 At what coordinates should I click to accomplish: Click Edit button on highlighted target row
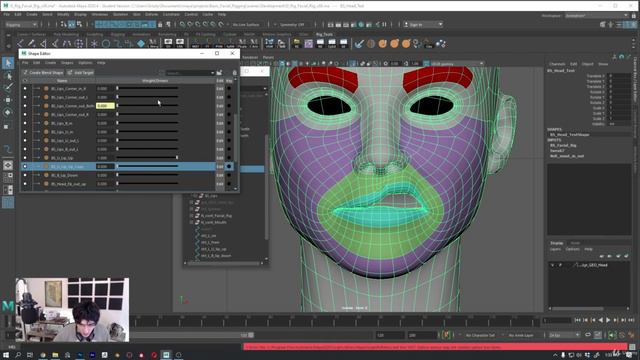coord(220,166)
